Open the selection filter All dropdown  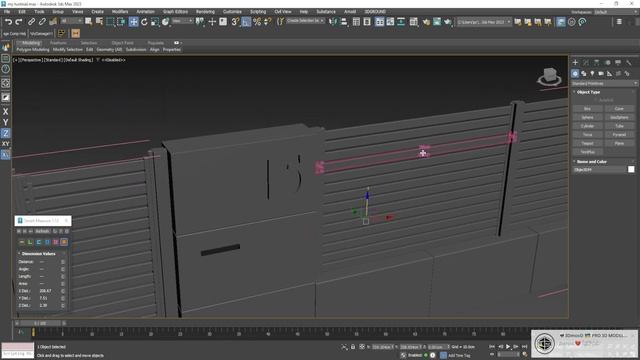coord(71,21)
